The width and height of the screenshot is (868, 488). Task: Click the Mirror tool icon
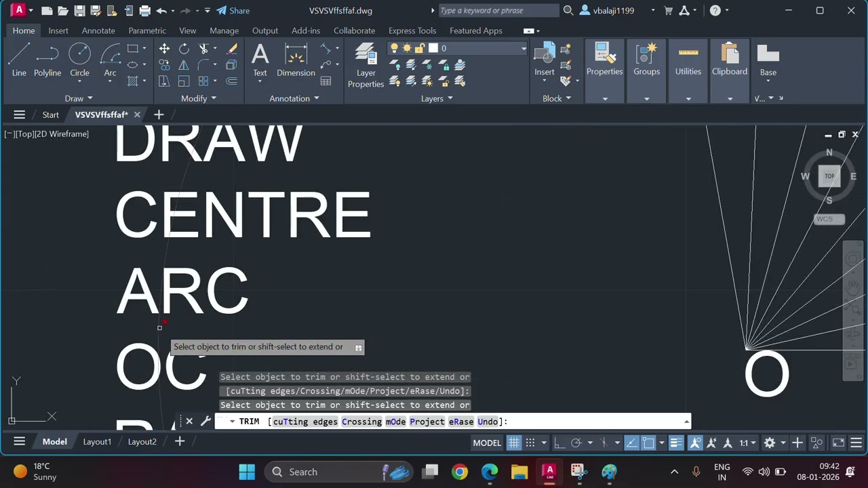pyautogui.click(x=184, y=65)
